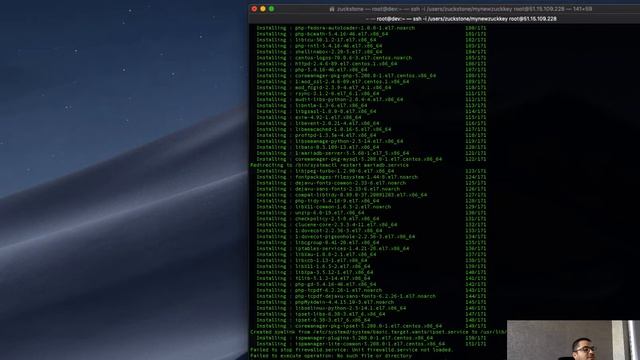The height and width of the screenshot is (360, 640).
Task: Open the presenter webcam thumbnail
Action: click(x=573, y=340)
